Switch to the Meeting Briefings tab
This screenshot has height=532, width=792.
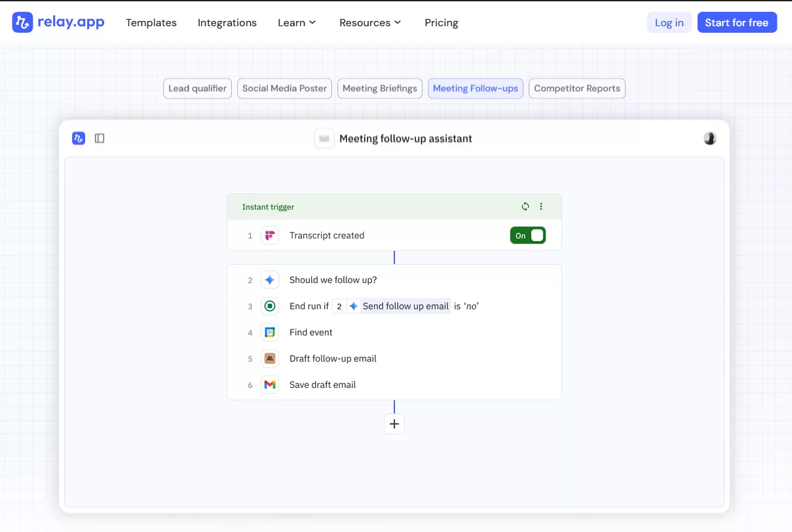379,88
